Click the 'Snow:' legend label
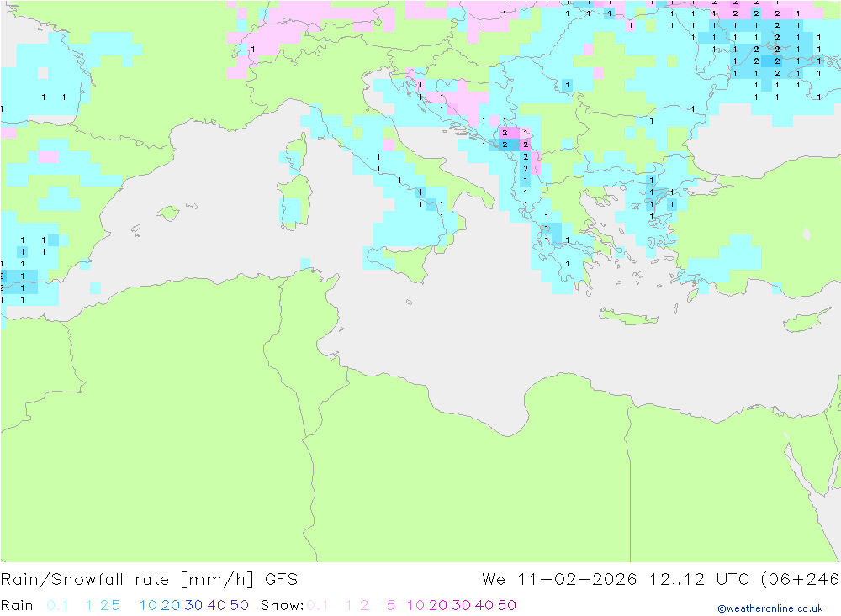 click(282, 605)
